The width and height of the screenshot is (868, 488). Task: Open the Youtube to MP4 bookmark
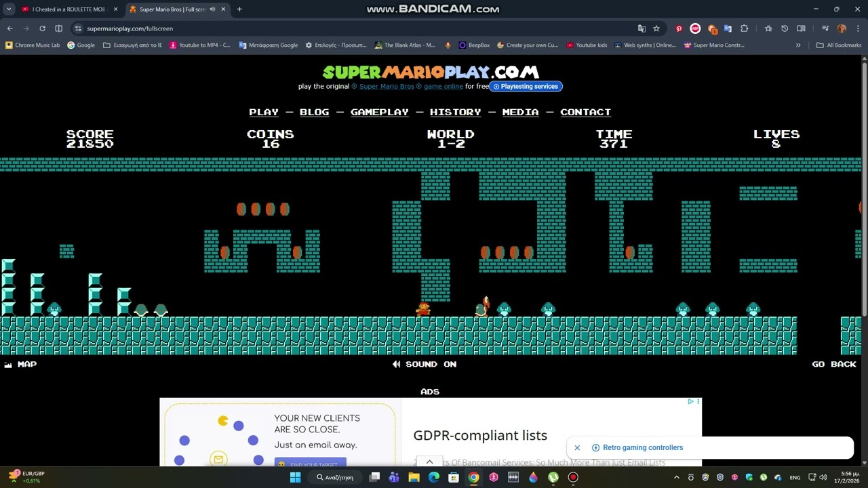[x=200, y=45]
